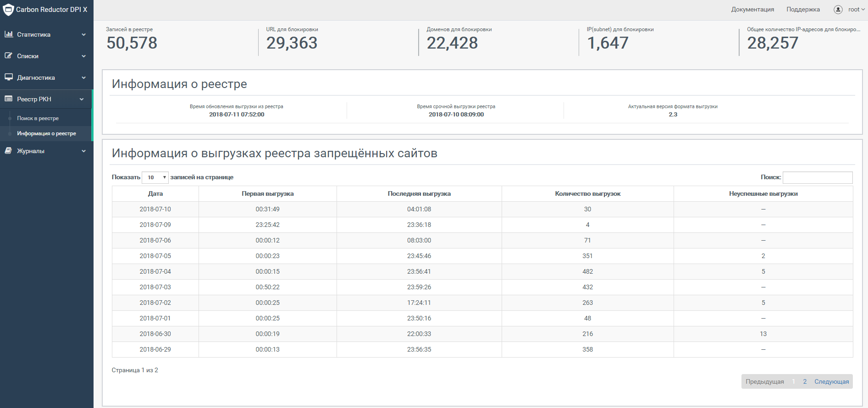868x408 pixels.
Task: Click the 2018-07-01 date cell
Action: pos(155,318)
